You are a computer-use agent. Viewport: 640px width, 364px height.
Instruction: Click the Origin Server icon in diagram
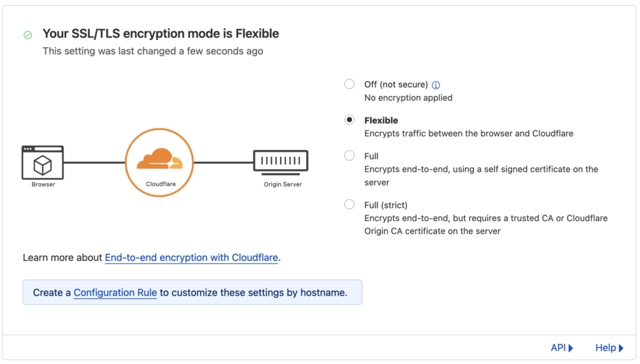coord(280,162)
